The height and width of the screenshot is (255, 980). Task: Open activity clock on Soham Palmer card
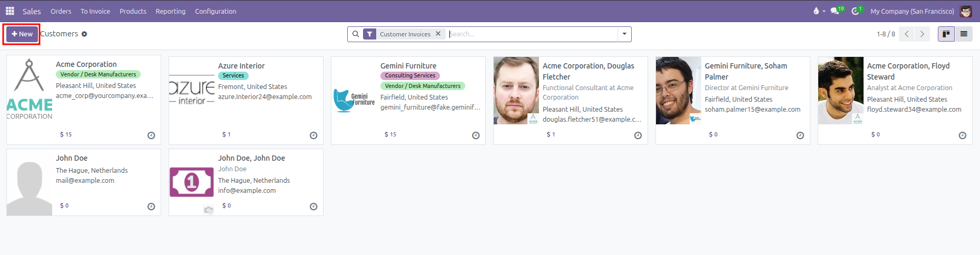[x=800, y=135]
